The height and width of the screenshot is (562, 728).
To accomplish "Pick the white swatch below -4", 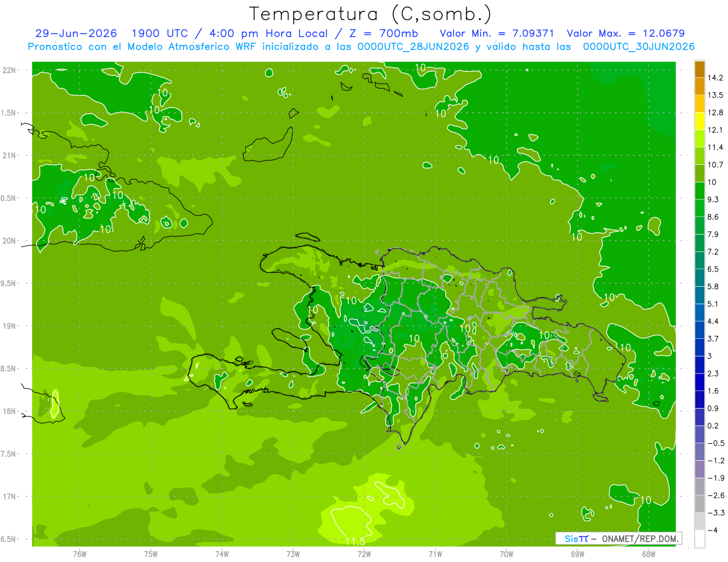I will tap(699, 539).
